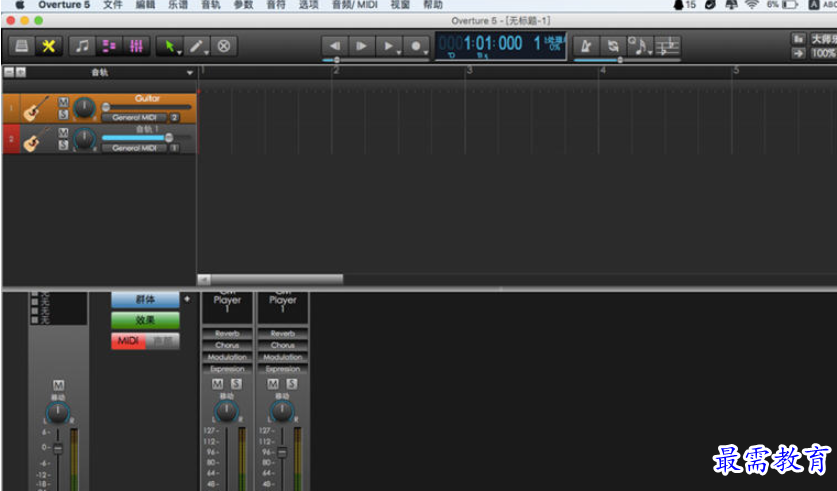
Task: Click the green 效果 button
Action: click(145, 320)
